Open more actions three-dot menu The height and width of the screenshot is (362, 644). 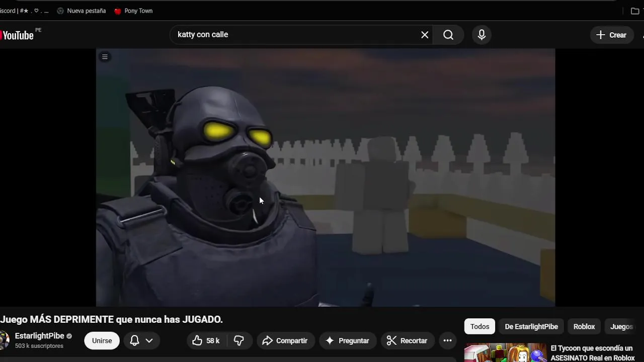(447, 340)
